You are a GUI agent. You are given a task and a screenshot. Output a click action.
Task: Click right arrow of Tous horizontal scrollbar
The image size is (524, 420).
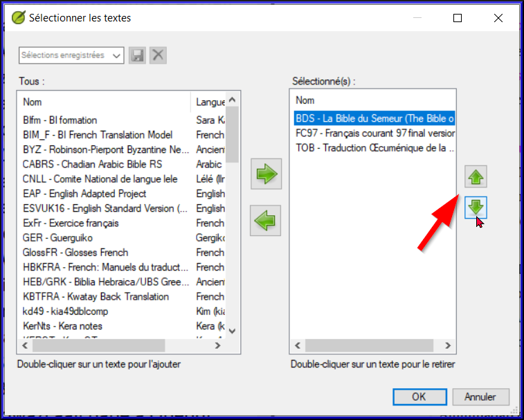217,345
